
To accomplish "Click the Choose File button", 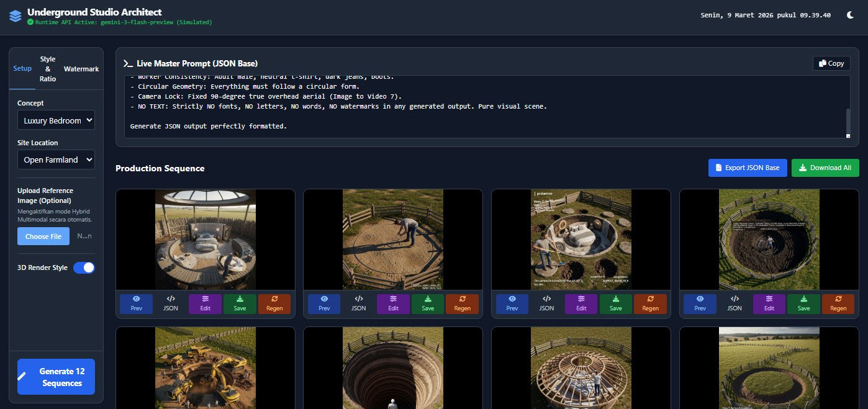I will (x=43, y=236).
